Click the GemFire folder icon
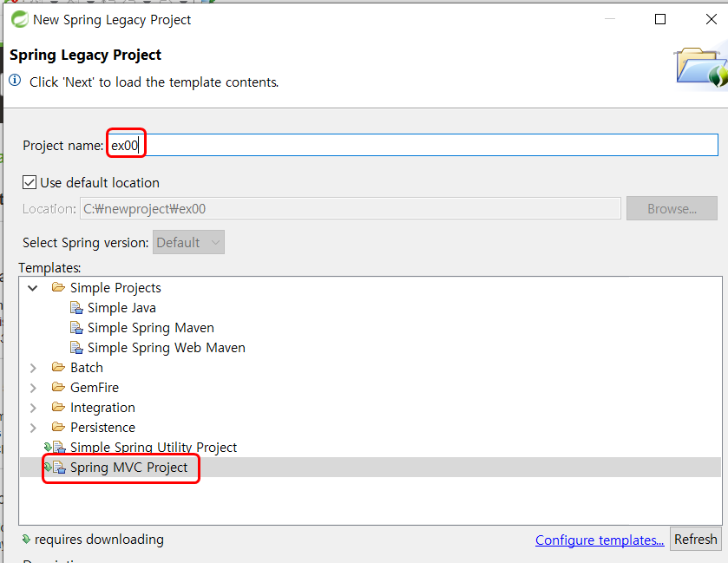Image resolution: width=728 pixels, height=563 pixels. [58, 387]
